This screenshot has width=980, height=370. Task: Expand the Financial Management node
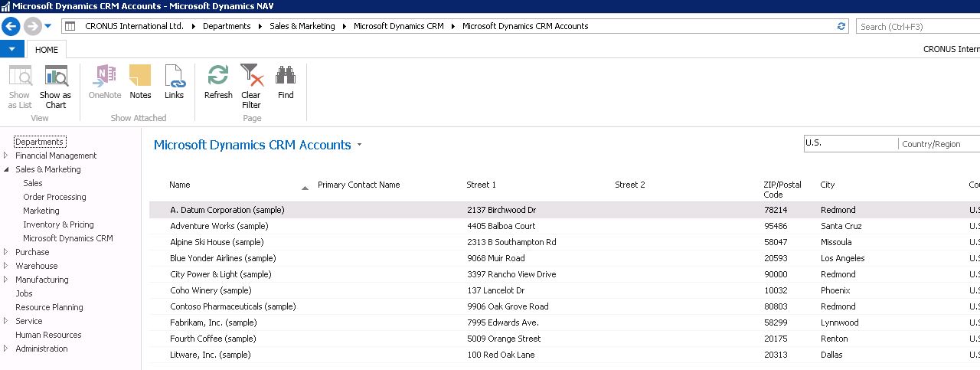[x=6, y=156]
